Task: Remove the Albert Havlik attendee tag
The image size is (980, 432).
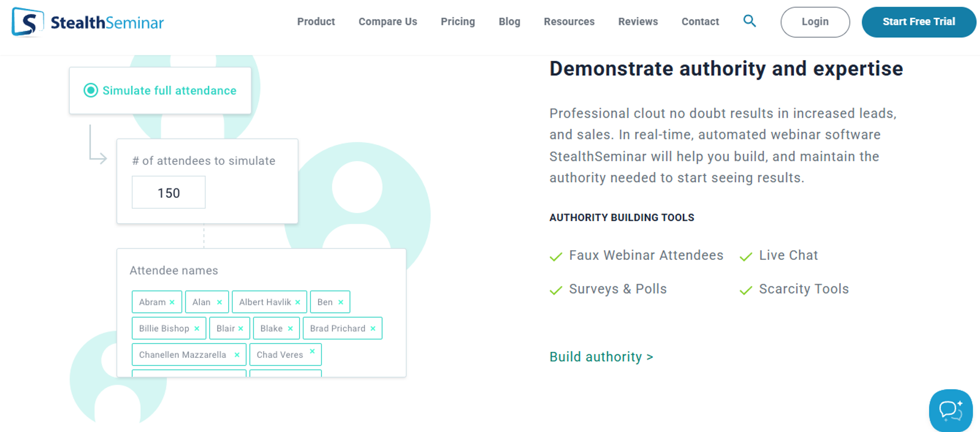Action: click(x=298, y=302)
